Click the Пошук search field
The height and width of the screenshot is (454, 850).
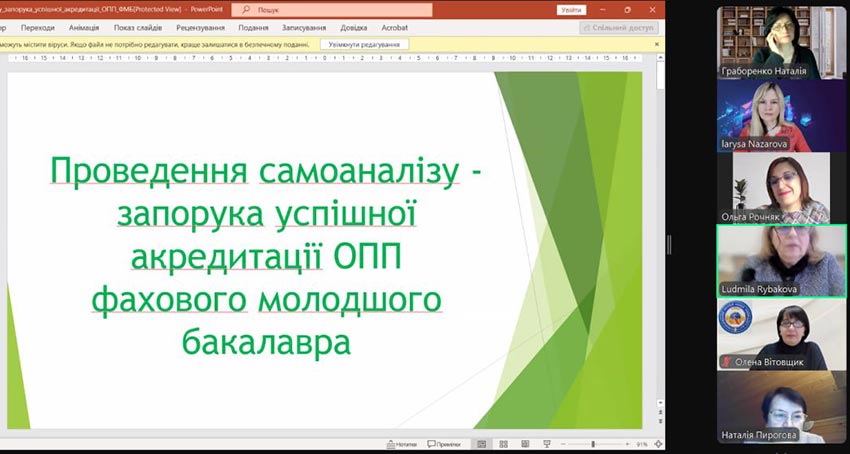(331, 9)
